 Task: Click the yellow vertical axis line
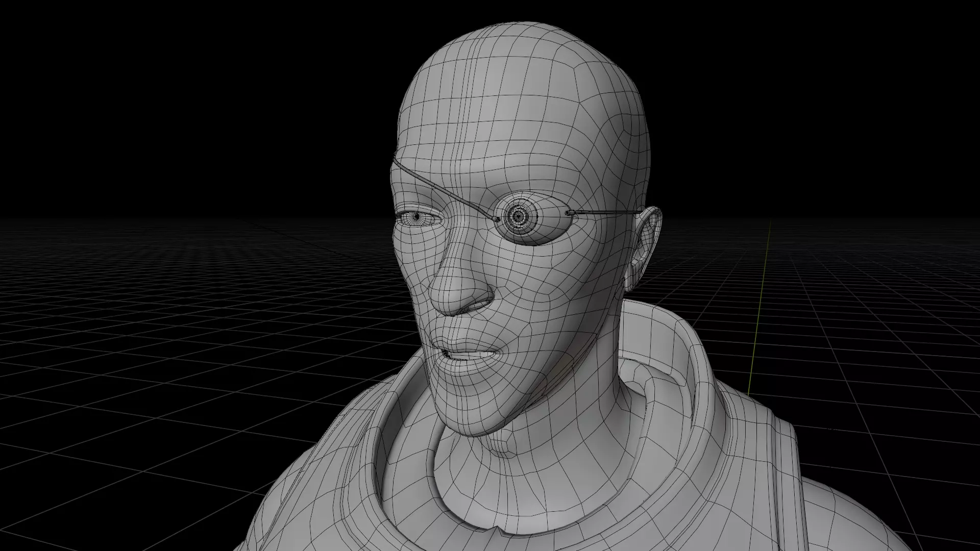(x=758, y=308)
